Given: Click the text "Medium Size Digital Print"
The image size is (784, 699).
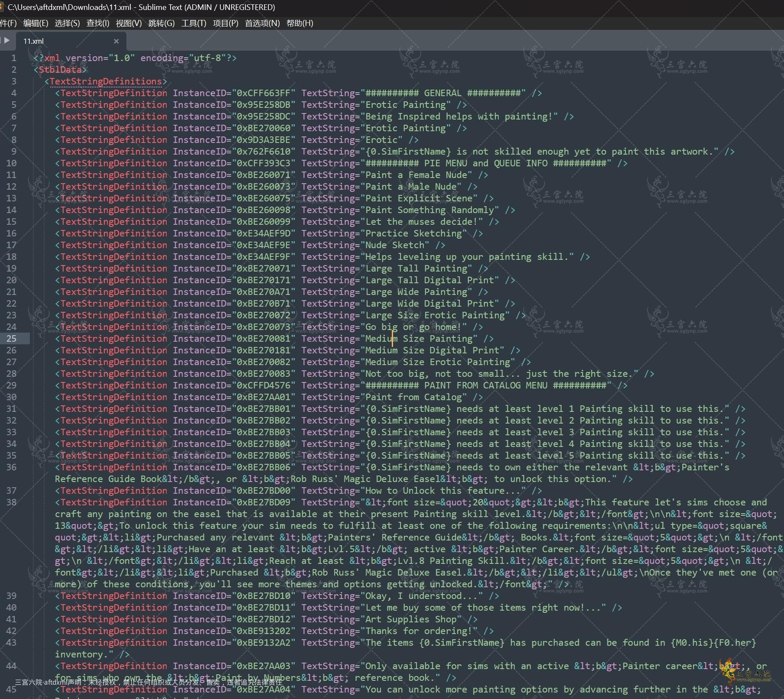Looking at the screenshot, I should [x=432, y=350].
